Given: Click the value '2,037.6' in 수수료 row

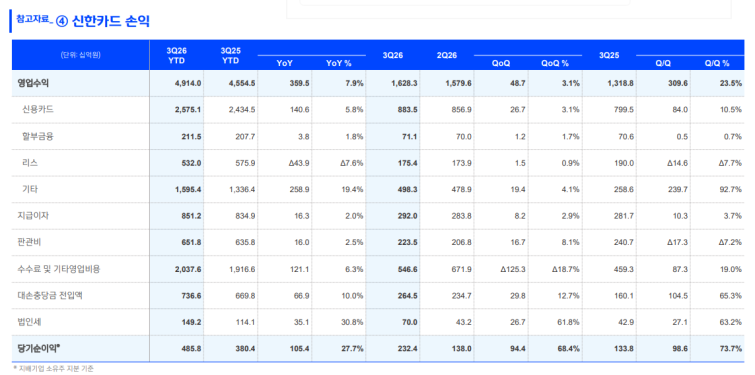Looking at the screenshot, I should click(x=188, y=270).
